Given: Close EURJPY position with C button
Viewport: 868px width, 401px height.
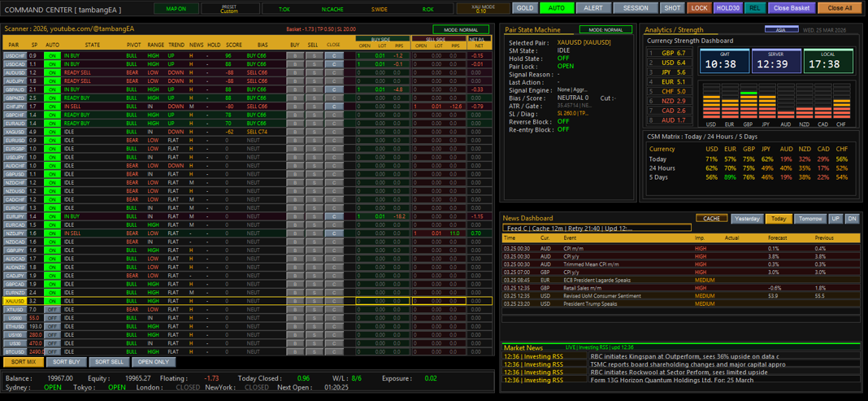Looking at the screenshot, I should (334, 216).
